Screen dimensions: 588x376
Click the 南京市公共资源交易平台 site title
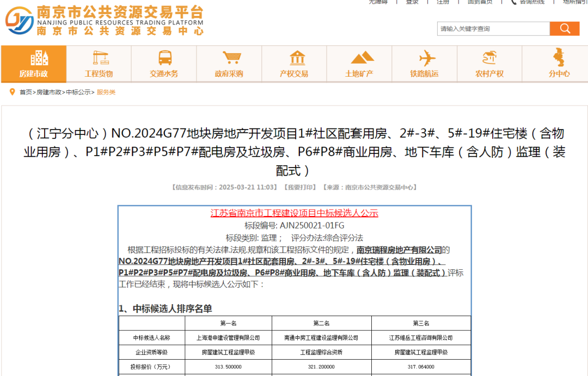point(120,12)
